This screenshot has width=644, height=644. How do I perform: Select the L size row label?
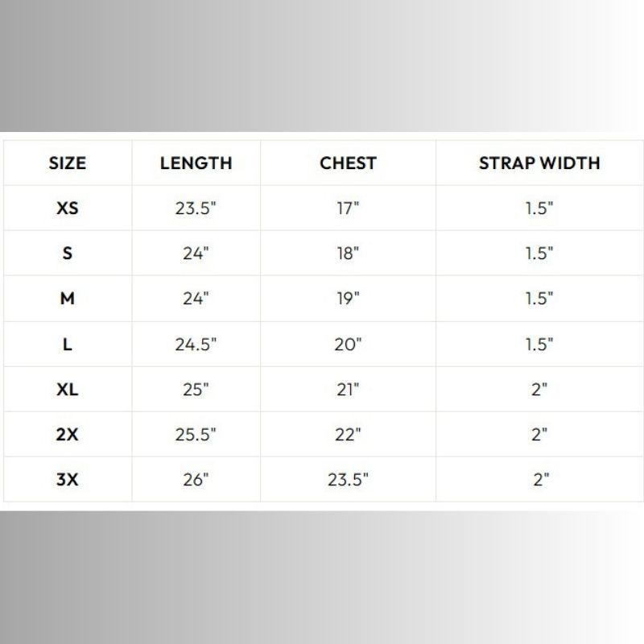(68, 345)
